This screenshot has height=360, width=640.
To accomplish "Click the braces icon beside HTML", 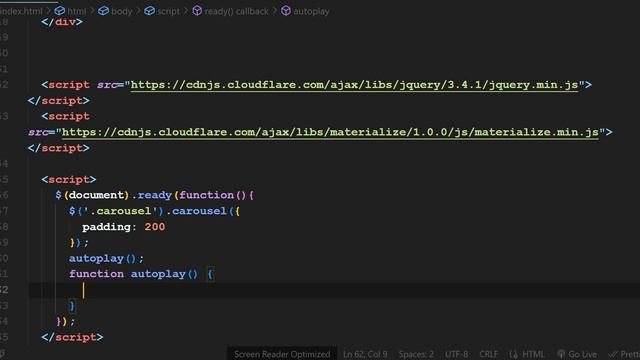I will tap(513, 354).
